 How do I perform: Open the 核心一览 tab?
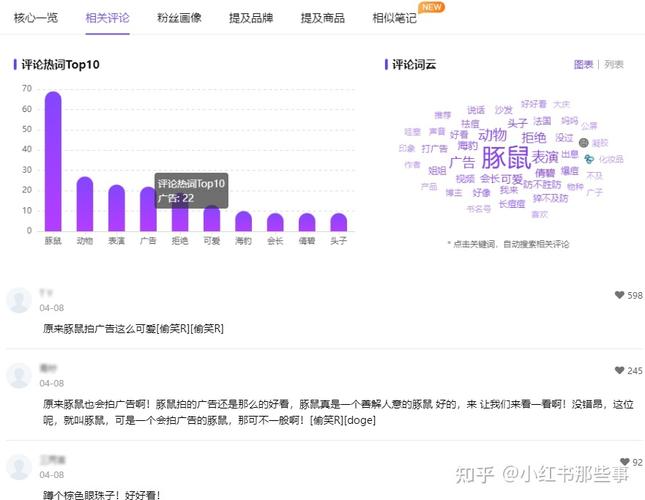(36, 18)
